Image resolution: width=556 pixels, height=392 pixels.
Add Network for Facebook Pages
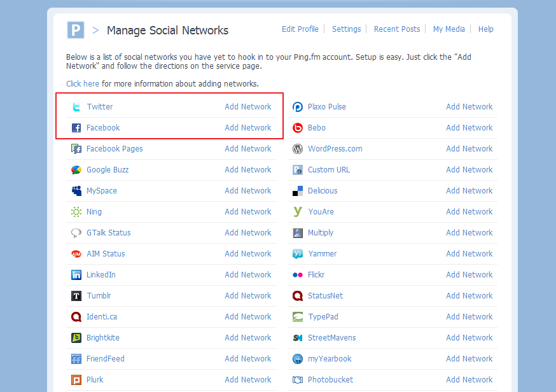pos(248,149)
